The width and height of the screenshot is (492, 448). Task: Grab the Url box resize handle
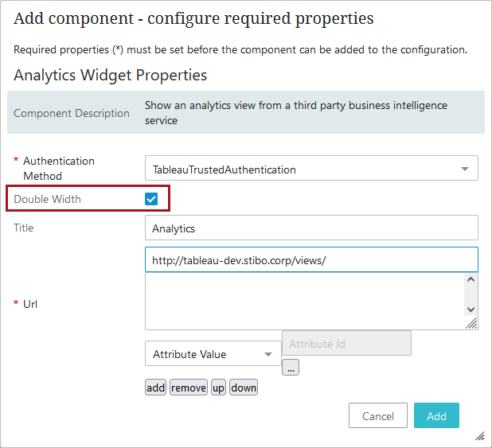tap(471, 323)
